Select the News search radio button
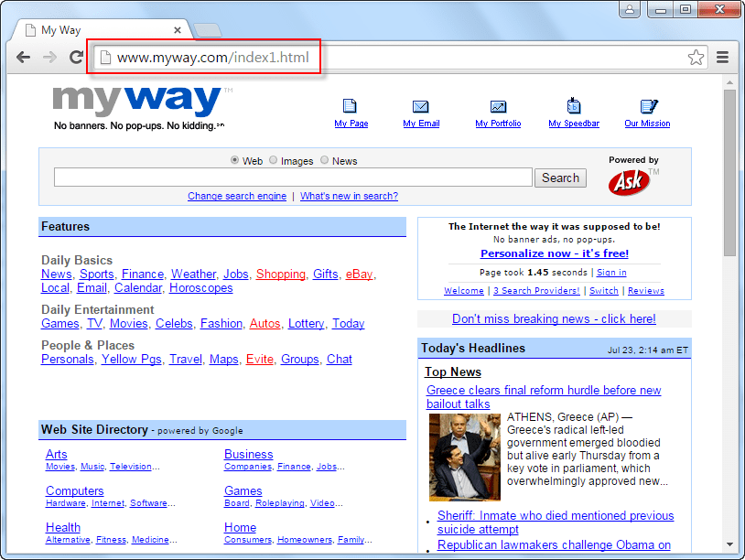The height and width of the screenshot is (560, 745). coord(325,160)
